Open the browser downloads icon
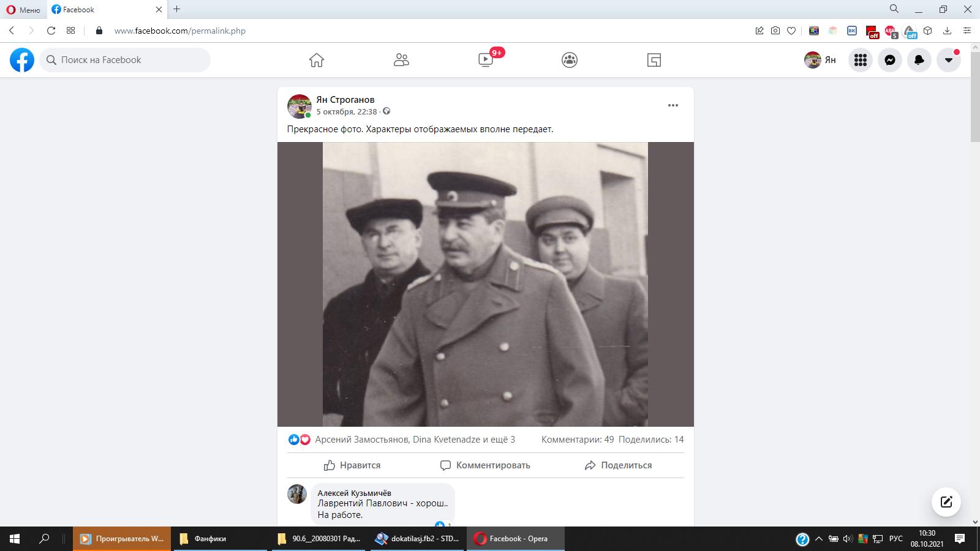The width and height of the screenshot is (980, 551). (947, 31)
